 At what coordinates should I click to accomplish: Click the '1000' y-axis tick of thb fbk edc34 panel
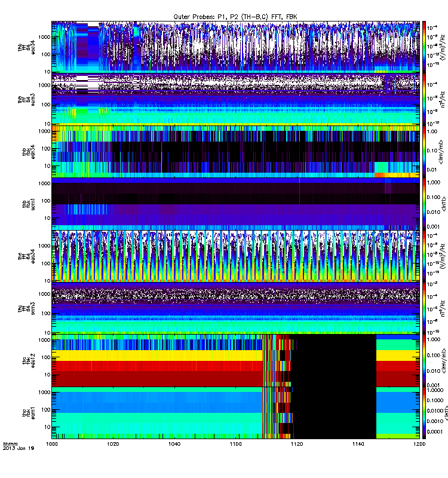pyautogui.click(x=44, y=131)
